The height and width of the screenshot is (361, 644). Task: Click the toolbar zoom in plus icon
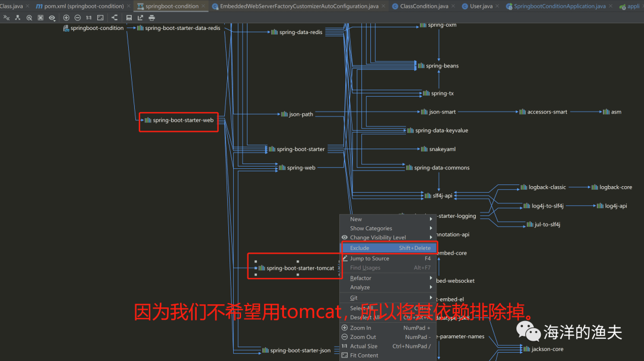tap(66, 18)
